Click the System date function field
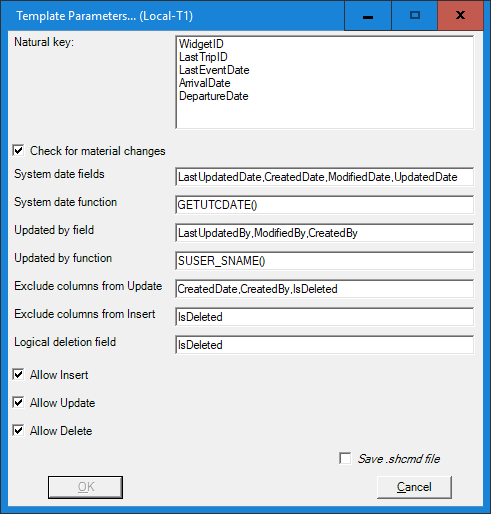 (324, 205)
